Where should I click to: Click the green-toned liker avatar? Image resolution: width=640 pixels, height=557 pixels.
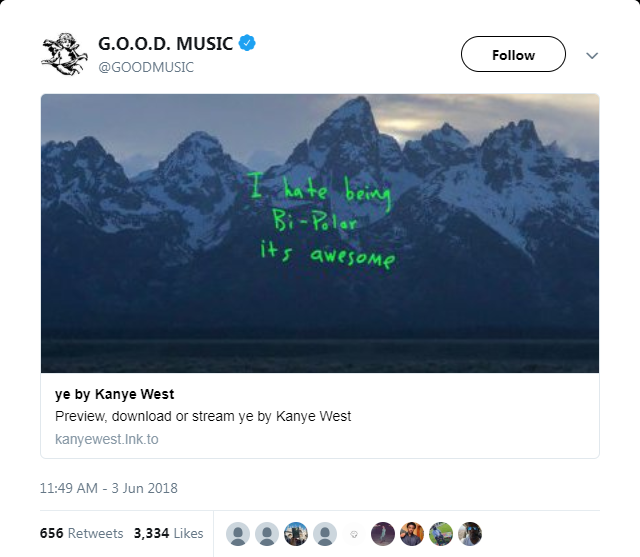[441, 534]
